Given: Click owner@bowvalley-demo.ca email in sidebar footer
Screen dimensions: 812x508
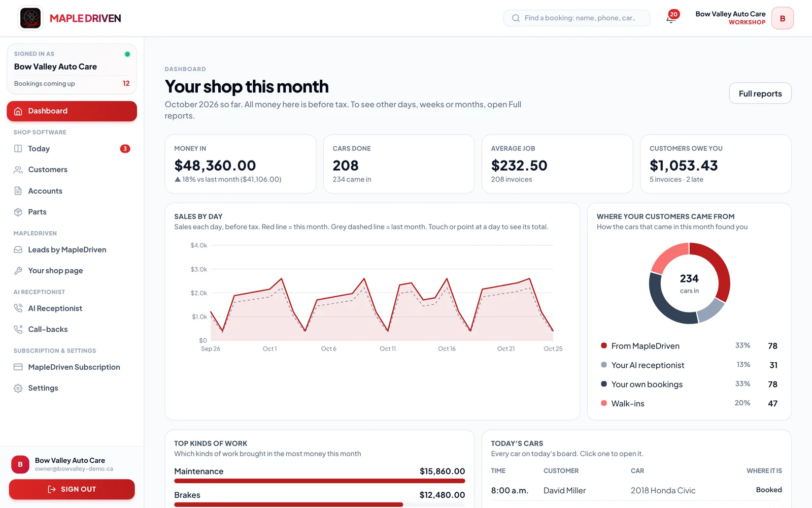Looking at the screenshot, I should [74, 469].
